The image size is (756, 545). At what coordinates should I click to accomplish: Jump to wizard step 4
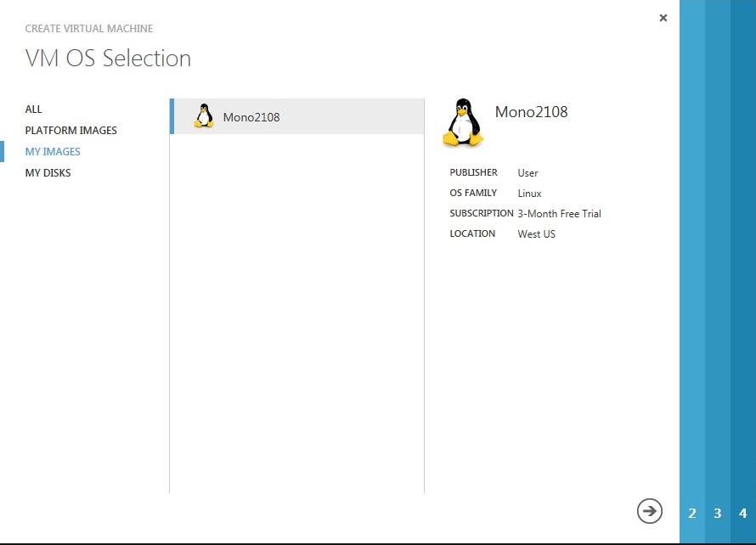[x=743, y=513]
